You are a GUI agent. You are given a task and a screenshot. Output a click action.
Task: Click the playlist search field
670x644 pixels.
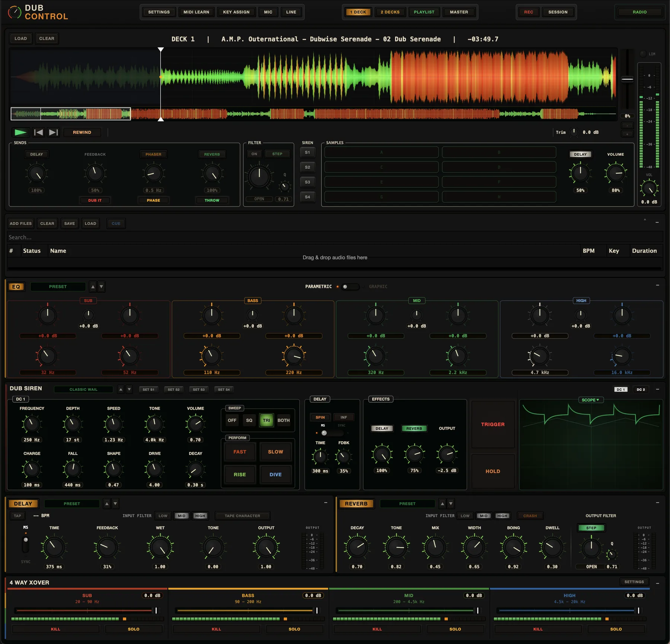[x=335, y=237]
